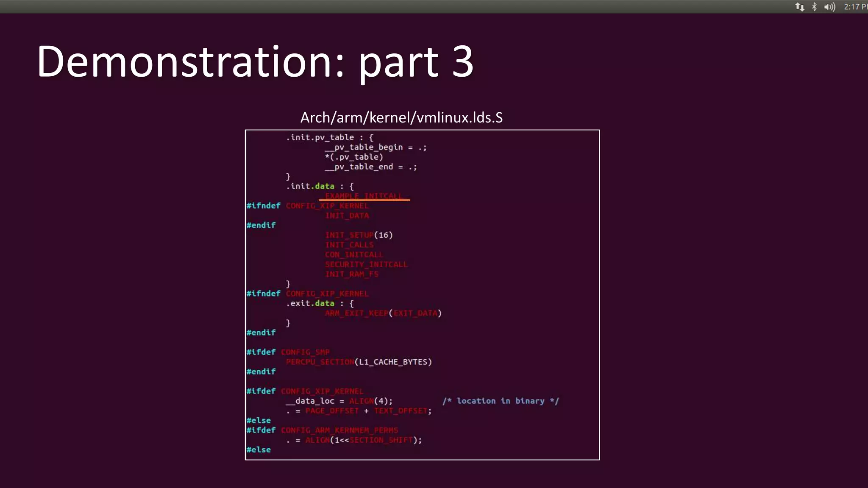The width and height of the screenshot is (868, 488).
Task: Click the '__data_loc = ALIGN(4);' line
Action: 339,401
